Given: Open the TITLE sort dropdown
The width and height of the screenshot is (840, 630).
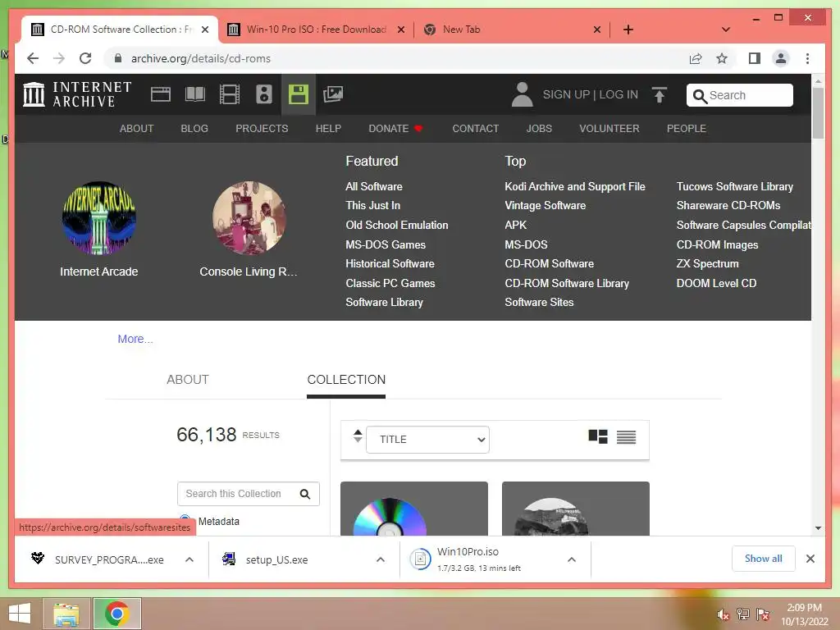Looking at the screenshot, I should coord(427,440).
